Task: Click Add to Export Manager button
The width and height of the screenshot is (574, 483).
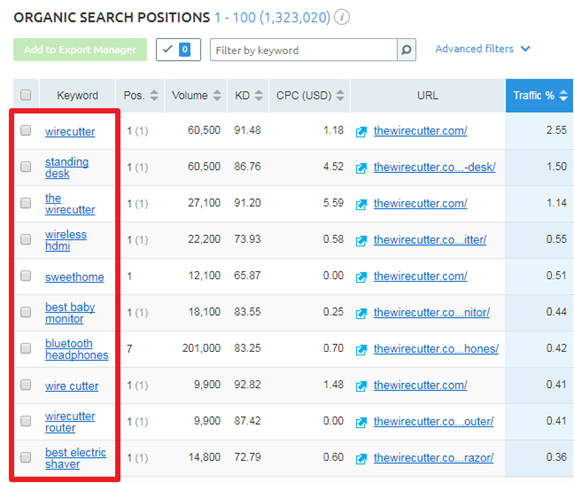Action: tap(80, 49)
